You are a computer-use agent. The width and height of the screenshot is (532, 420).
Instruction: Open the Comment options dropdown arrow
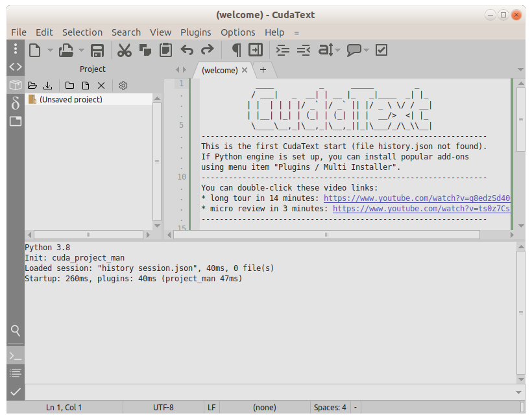[x=366, y=50]
